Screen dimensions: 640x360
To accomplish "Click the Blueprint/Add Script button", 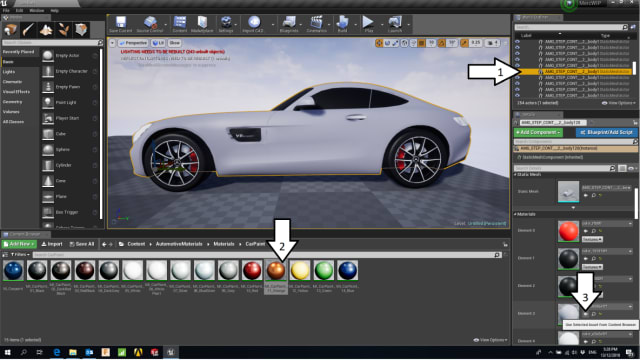I will tap(607, 132).
